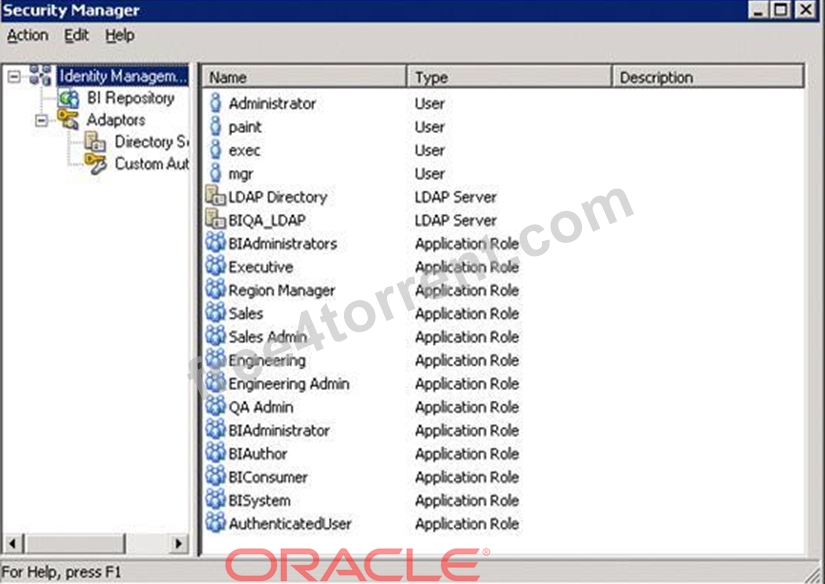Image resolution: width=825 pixels, height=584 pixels.
Task: Click the BIQA_LDAP server icon
Action: click(215, 219)
